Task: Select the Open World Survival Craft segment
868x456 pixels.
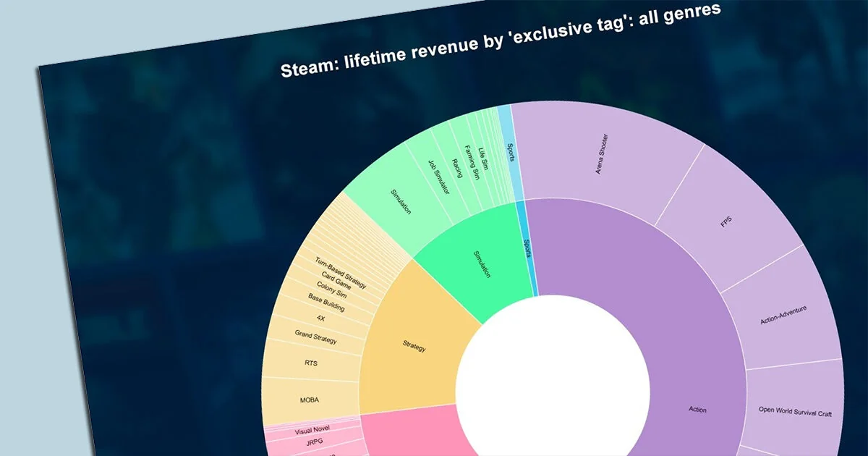Action: (x=794, y=411)
